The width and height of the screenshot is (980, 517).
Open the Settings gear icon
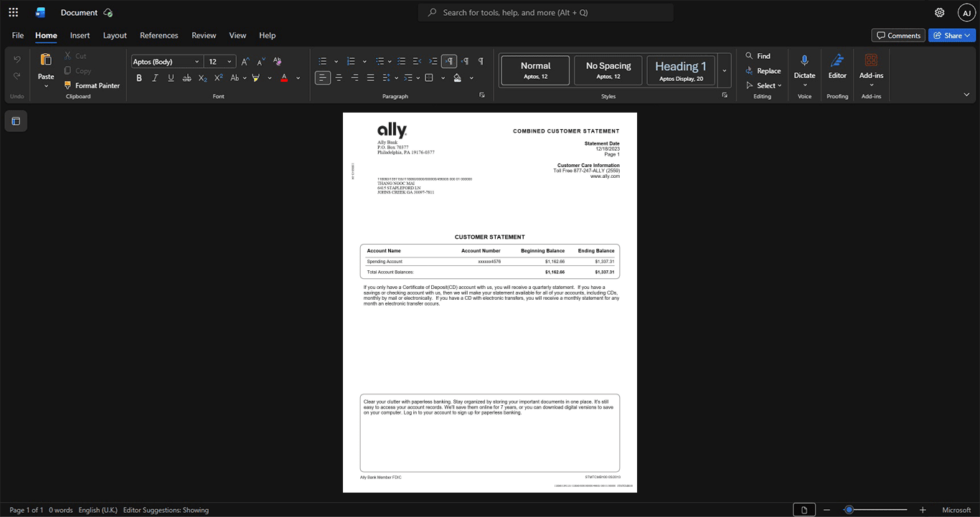tap(940, 12)
